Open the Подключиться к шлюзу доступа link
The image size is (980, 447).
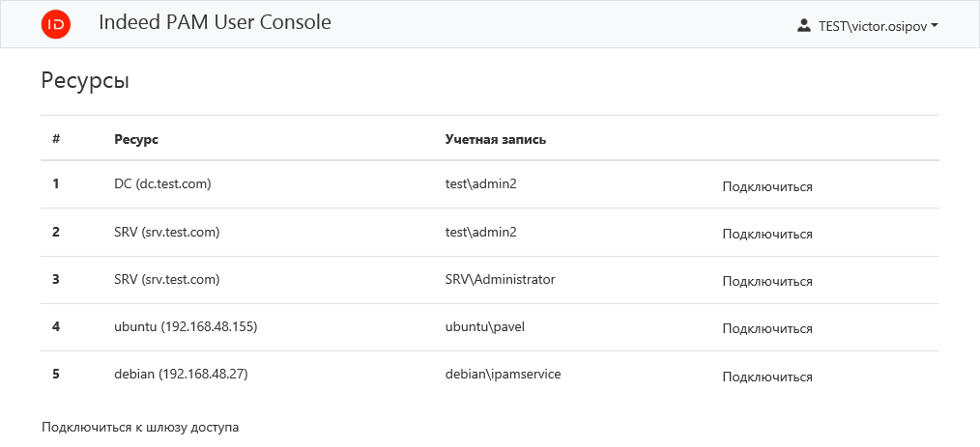click(x=140, y=426)
